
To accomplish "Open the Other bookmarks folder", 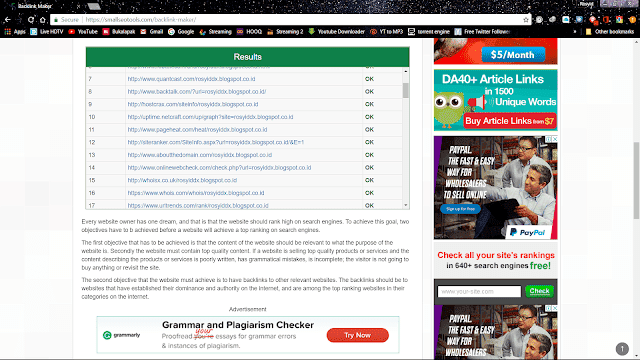I will (610, 31).
